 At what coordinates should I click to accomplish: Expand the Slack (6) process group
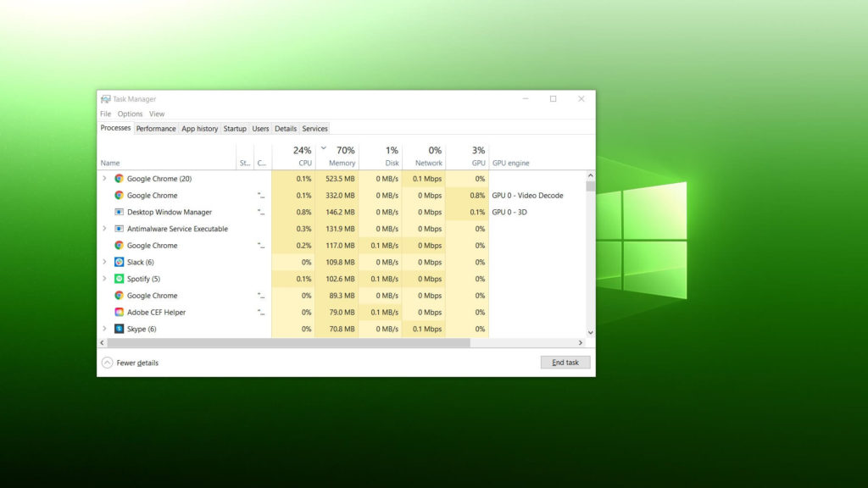tap(104, 262)
